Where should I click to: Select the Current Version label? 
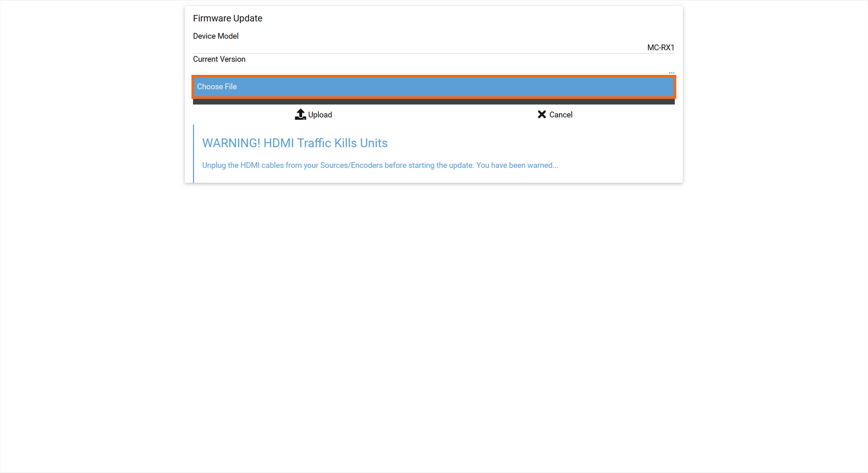(x=219, y=59)
